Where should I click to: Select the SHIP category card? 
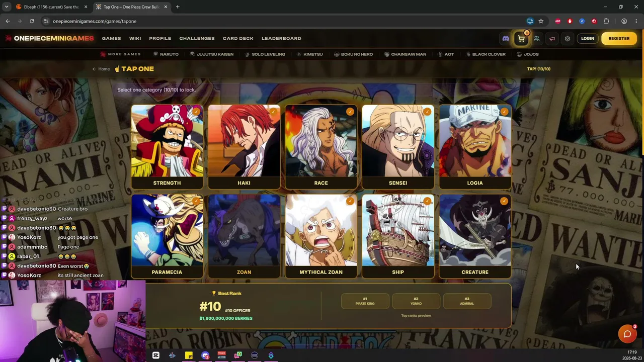coord(398,236)
